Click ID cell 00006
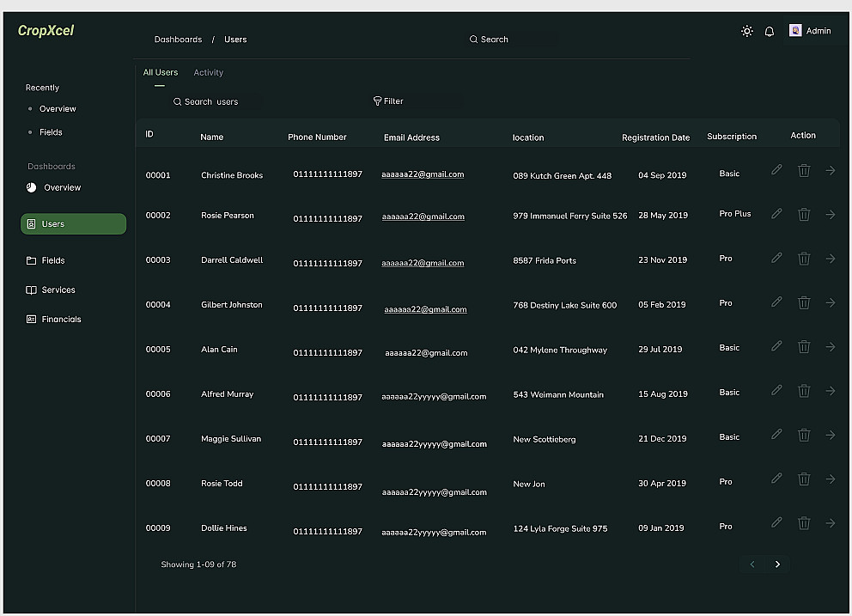This screenshot has width=852, height=616. pyautogui.click(x=158, y=393)
